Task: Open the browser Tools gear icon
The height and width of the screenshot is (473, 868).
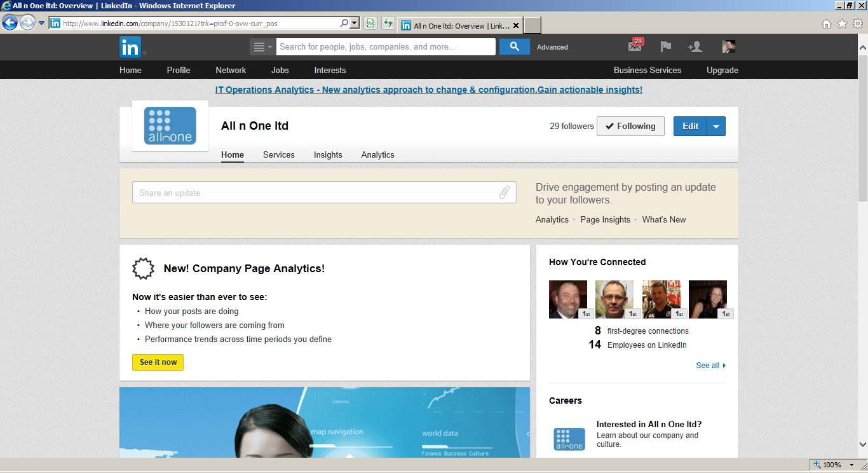Action: [857, 24]
